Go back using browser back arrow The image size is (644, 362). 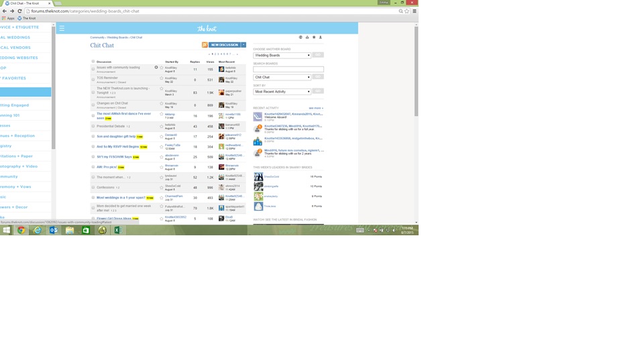click(5, 11)
